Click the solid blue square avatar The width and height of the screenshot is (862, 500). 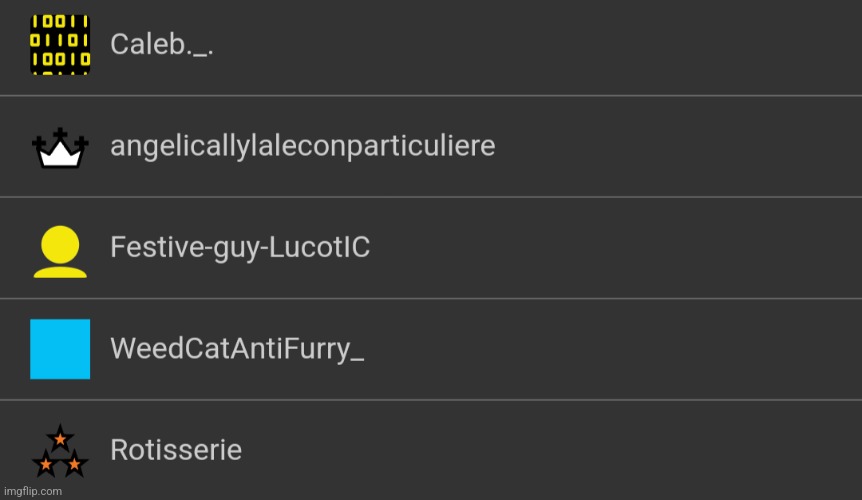(60, 349)
